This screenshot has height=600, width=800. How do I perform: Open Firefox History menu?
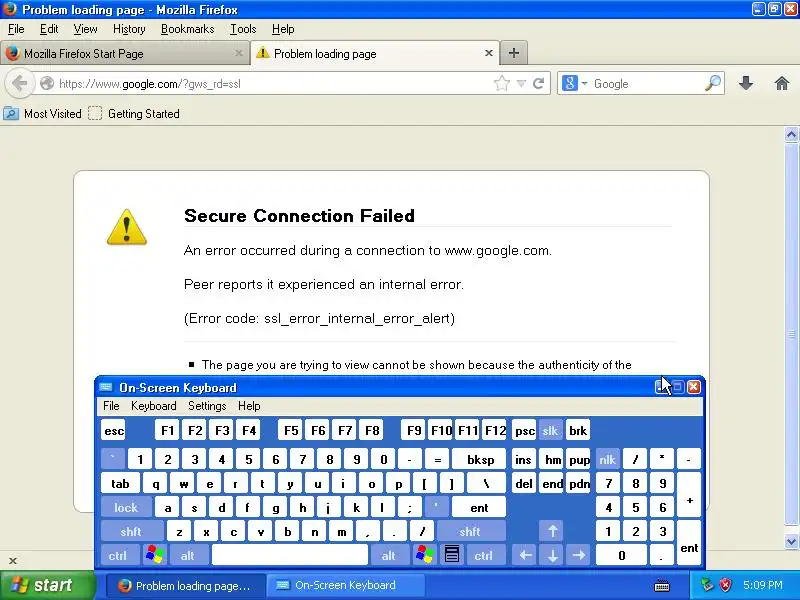[x=129, y=29]
